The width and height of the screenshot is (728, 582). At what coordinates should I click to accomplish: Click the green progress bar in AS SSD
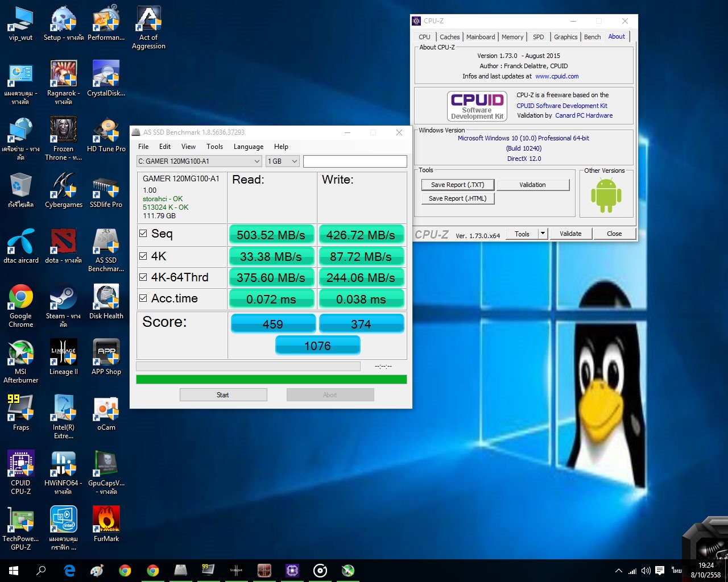click(271, 379)
